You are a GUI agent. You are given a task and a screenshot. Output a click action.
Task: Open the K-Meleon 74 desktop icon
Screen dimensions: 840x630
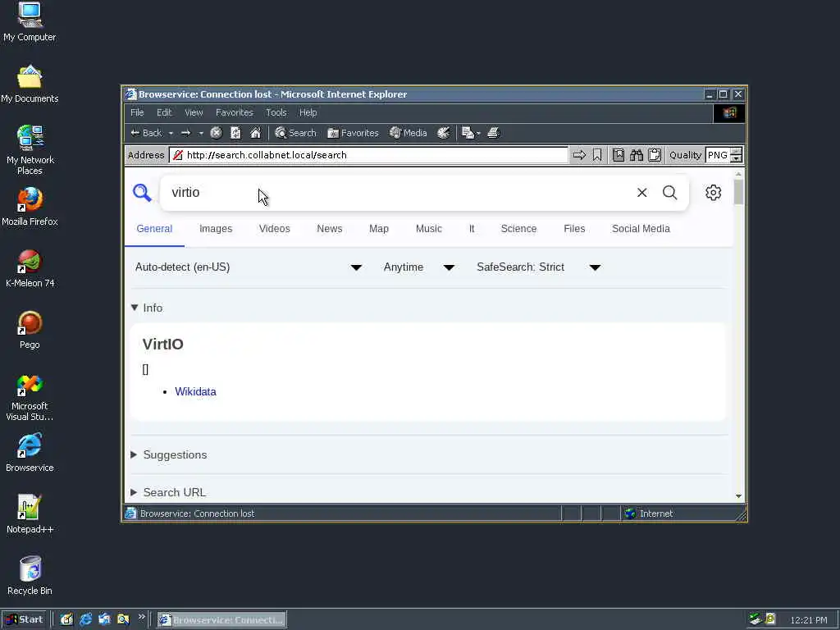30,269
